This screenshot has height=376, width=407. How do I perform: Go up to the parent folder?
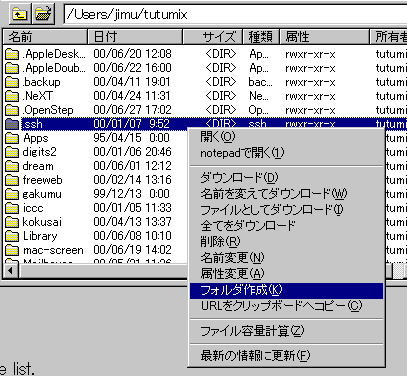(x=20, y=14)
